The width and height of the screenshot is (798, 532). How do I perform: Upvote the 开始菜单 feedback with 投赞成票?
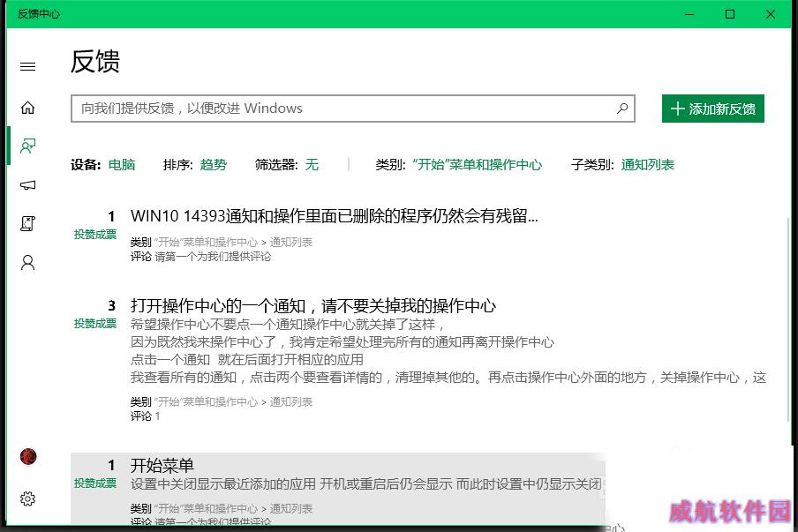click(x=95, y=483)
